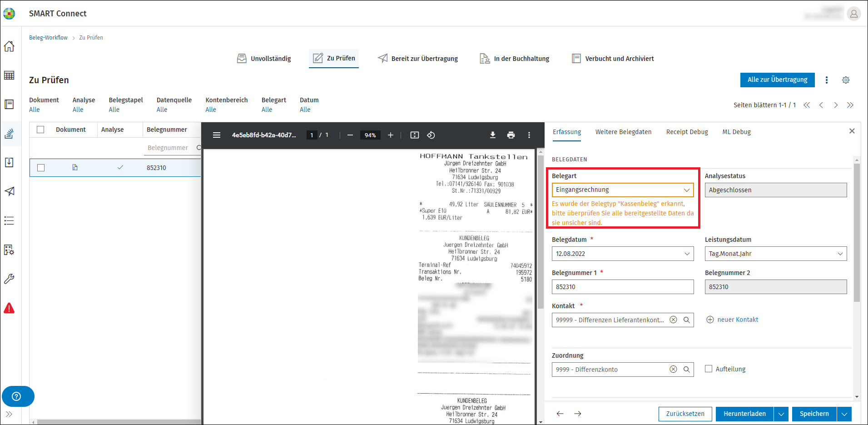The height and width of the screenshot is (425, 868).
Task: Click Alle zur Übertragung button
Action: click(x=777, y=80)
